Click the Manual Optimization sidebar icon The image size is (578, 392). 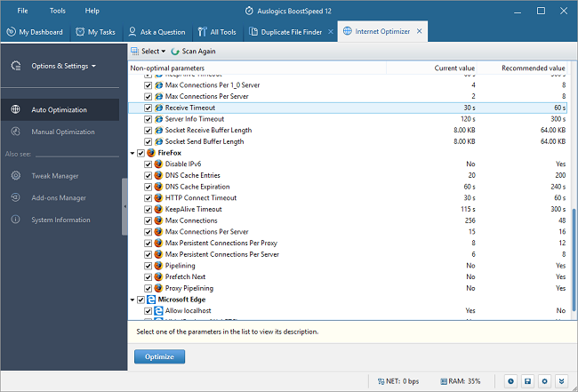click(15, 132)
